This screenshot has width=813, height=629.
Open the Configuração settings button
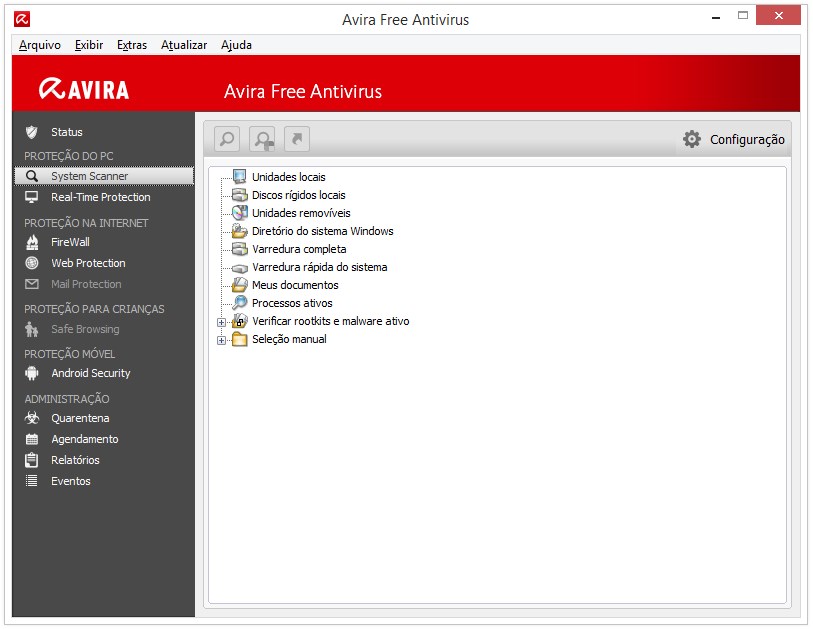tap(733, 139)
